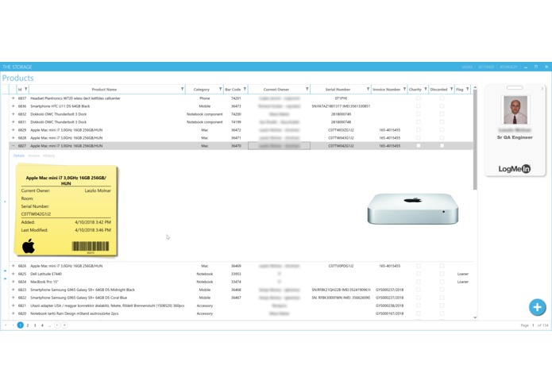Open USERS in the title bar
The width and height of the screenshot is (552, 392).
coord(467,67)
